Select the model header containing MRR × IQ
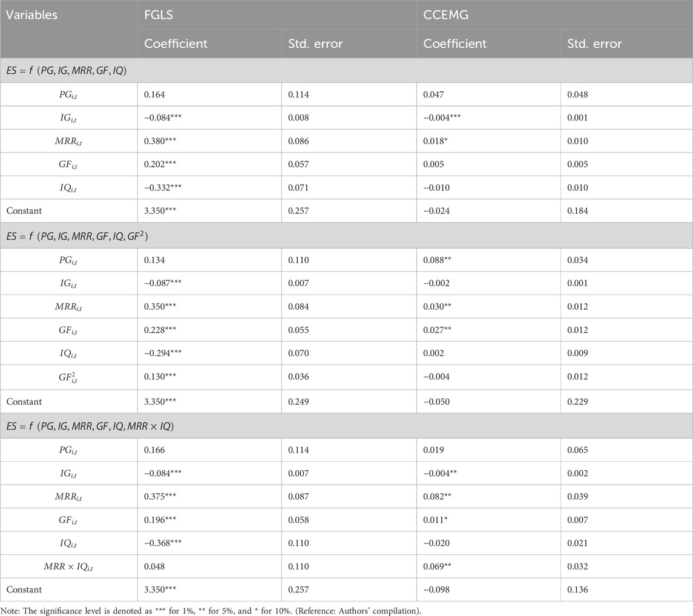Screen dimensions: 693x616 pos(90,427)
